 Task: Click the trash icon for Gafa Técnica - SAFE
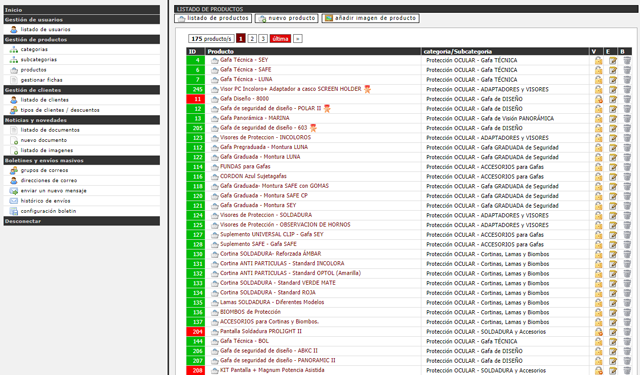[627, 70]
